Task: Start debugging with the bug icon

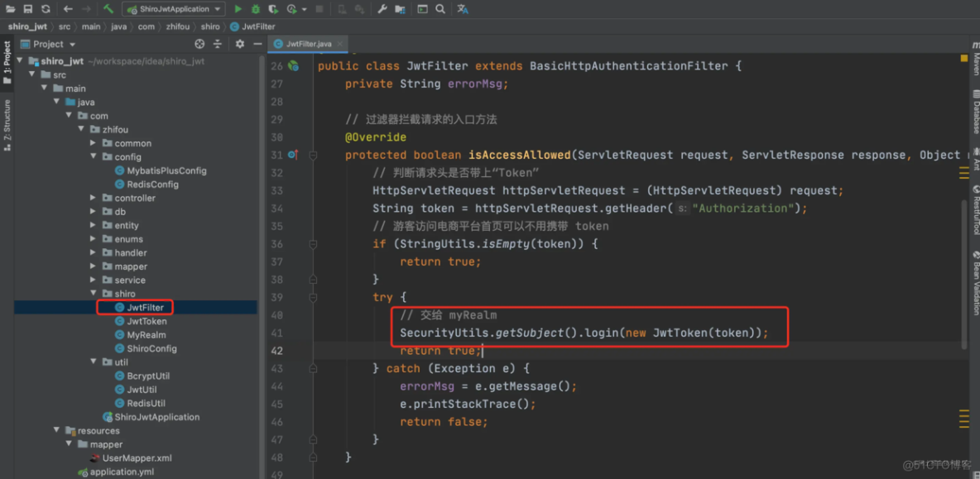Action: coord(256,8)
